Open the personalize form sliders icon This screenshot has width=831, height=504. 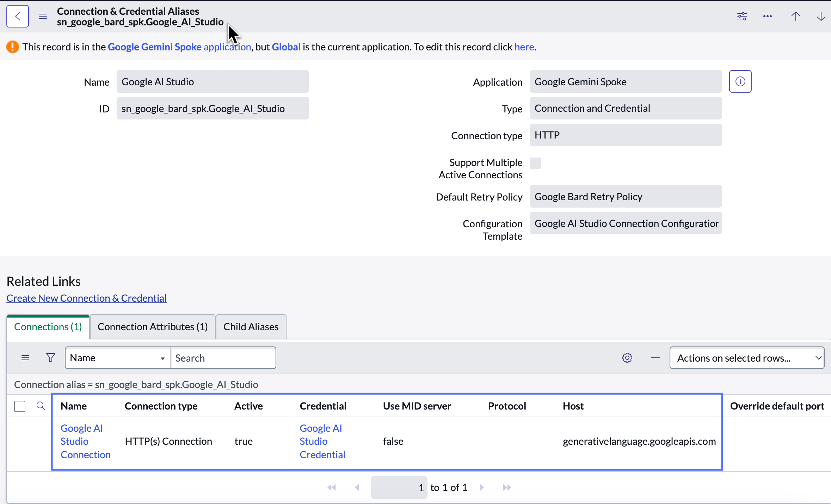point(742,16)
